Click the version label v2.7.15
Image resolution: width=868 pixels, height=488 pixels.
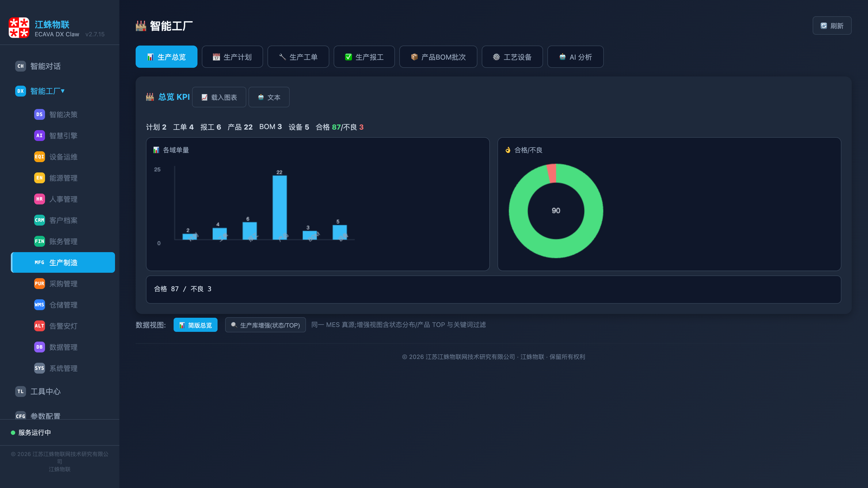[x=95, y=34]
